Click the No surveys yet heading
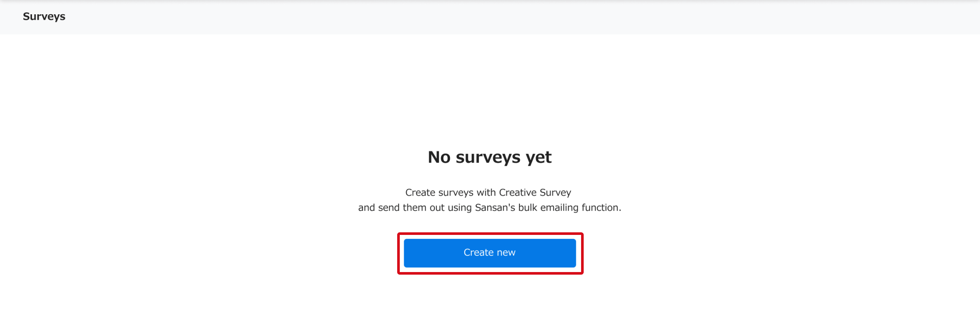This screenshot has width=980, height=323. 490,157
